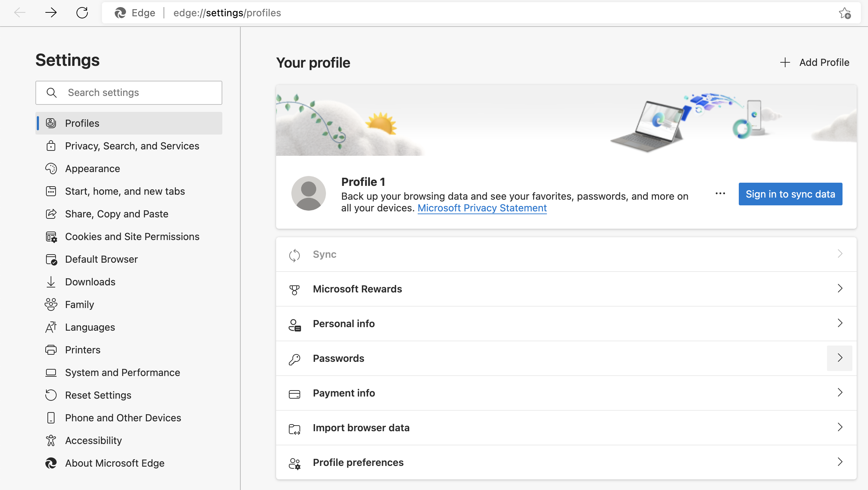Reload the page with refresh icon
Image resolution: width=868 pixels, height=490 pixels.
(82, 13)
